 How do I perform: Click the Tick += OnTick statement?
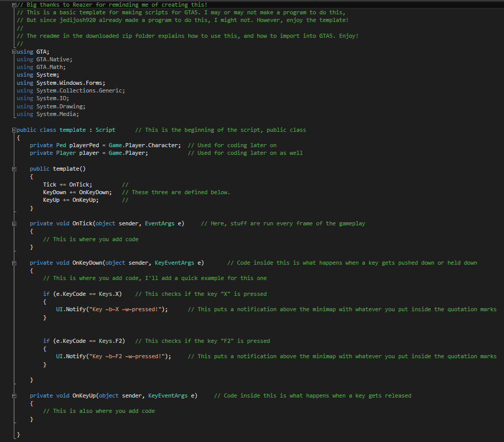click(x=67, y=184)
